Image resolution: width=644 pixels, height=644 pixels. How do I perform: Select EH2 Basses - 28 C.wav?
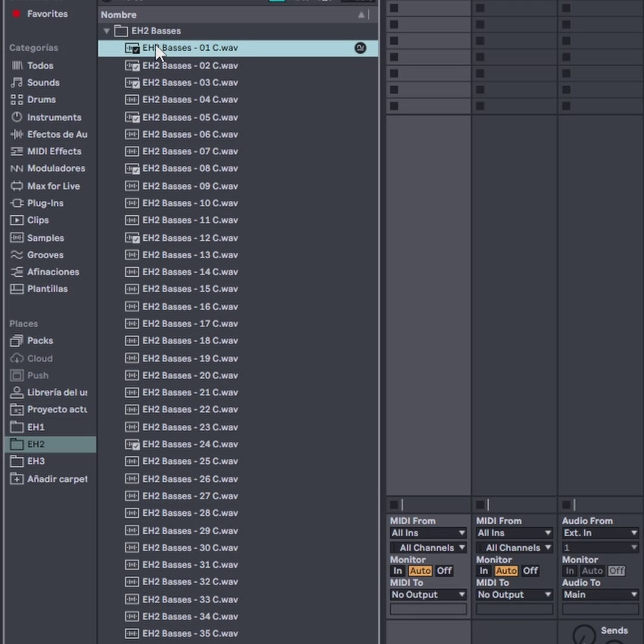(238, 513)
